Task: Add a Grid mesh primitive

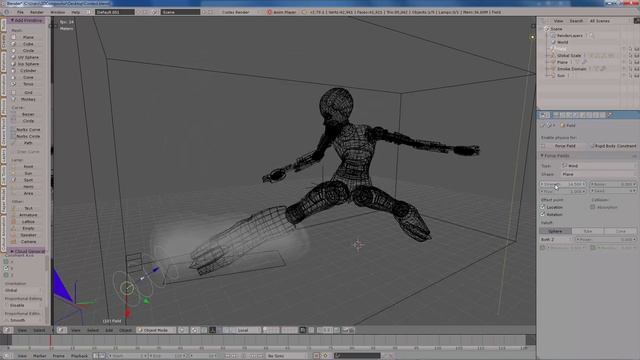Action: tap(28, 93)
